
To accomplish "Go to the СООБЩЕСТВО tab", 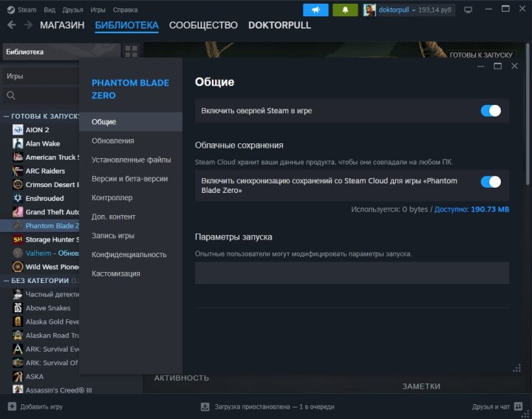I will [203, 25].
